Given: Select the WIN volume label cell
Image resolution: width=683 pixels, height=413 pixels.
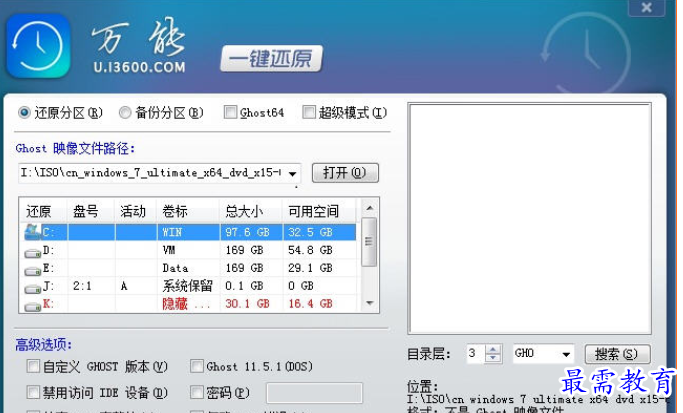Looking at the screenshot, I should 188,232.
